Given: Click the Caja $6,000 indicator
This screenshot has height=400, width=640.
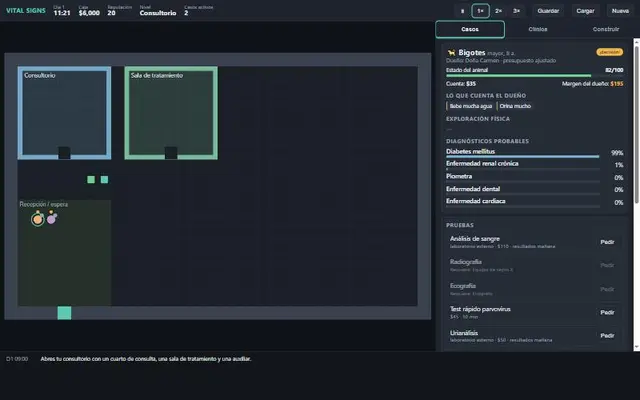Looking at the screenshot, I should click(89, 11).
